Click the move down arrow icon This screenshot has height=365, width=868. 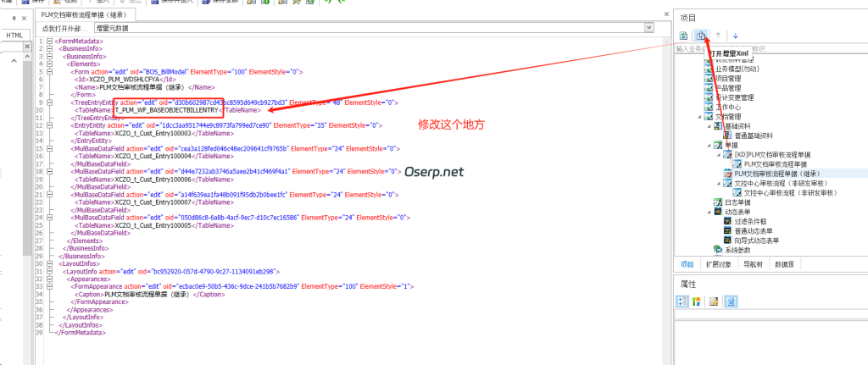coord(735,35)
